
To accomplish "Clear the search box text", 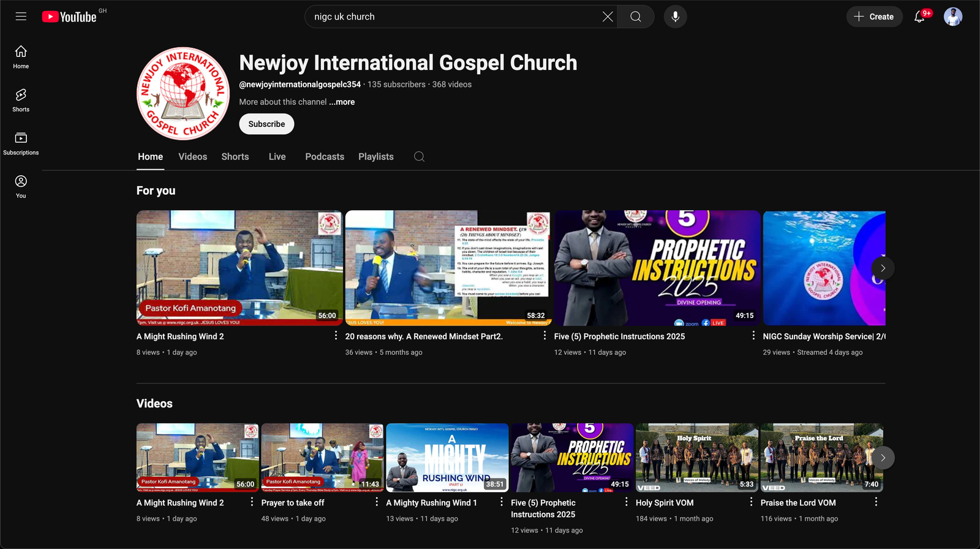I will click(x=608, y=17).
